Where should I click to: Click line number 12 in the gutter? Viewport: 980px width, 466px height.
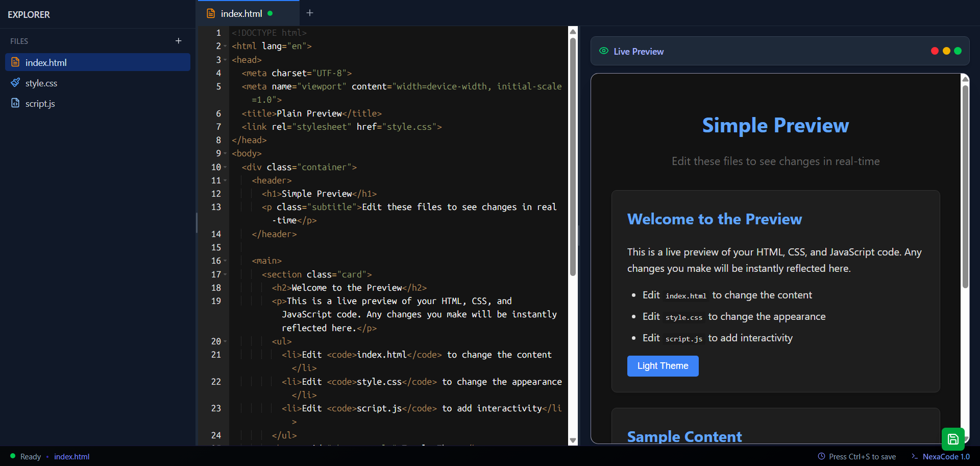pyautogui.click(x=216, y=194)
